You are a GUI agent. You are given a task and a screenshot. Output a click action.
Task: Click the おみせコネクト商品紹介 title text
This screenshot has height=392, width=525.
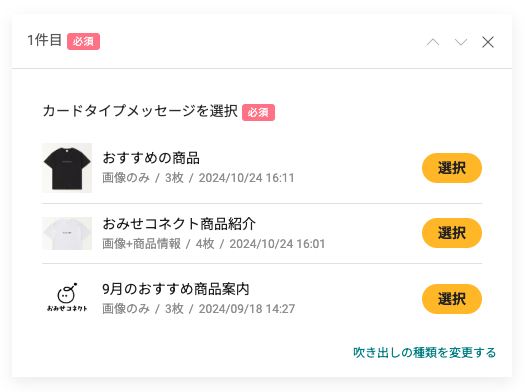179,224
